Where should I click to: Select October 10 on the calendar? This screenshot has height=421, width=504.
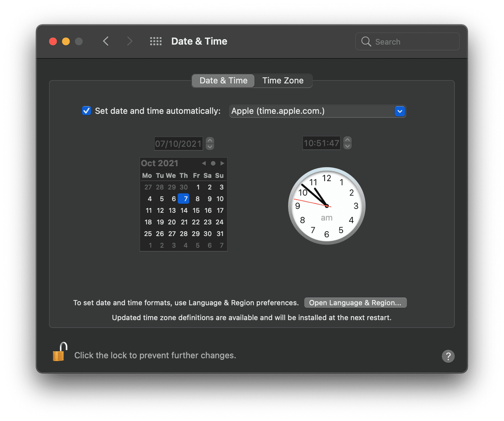[x=220, y=198]
